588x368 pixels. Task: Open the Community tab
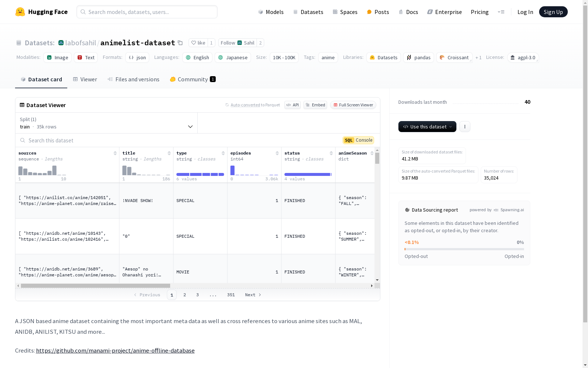point(193,79)
